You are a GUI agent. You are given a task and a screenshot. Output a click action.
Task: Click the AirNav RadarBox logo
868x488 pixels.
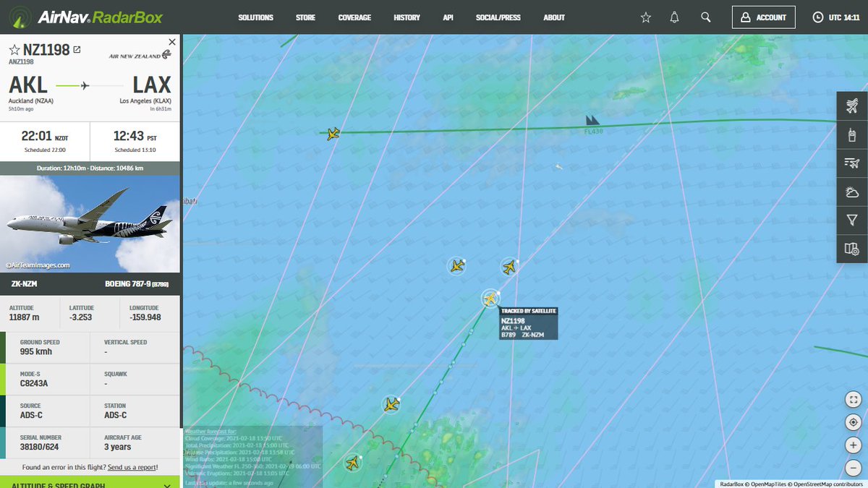point(84,17)
